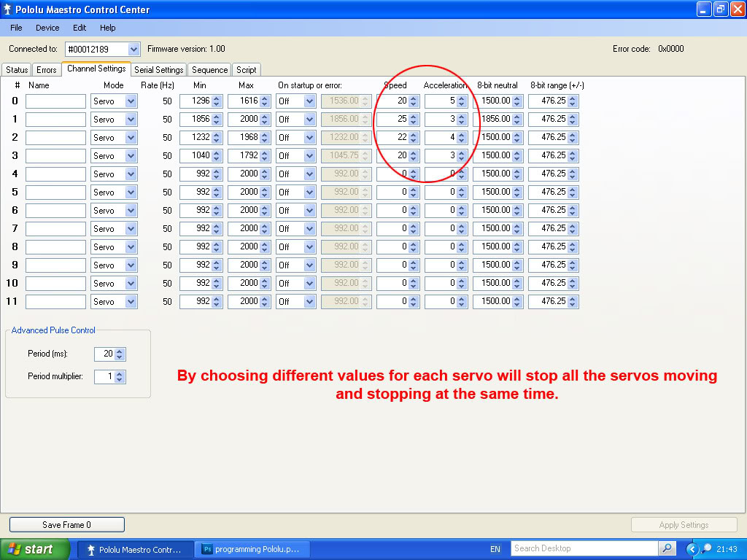Image resolution: width=747 pixels, height=560 pixels.
Task: Open the Edit menu
Action: point(79,28)
